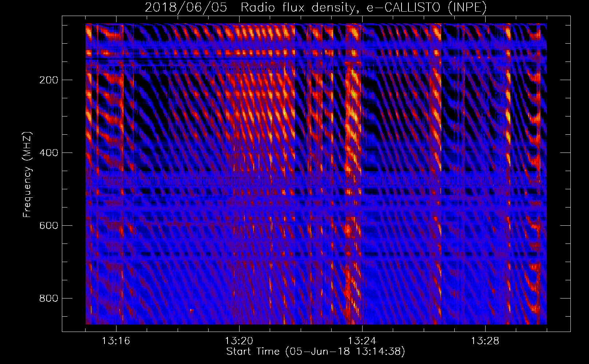
Task: Click the '200' frequency tick label
Action: click(48, 80)
